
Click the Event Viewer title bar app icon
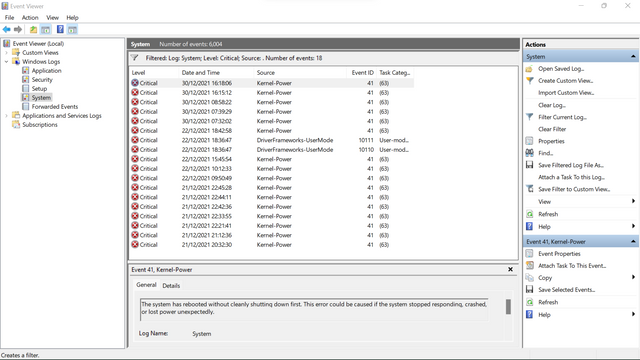coord(5,6)
